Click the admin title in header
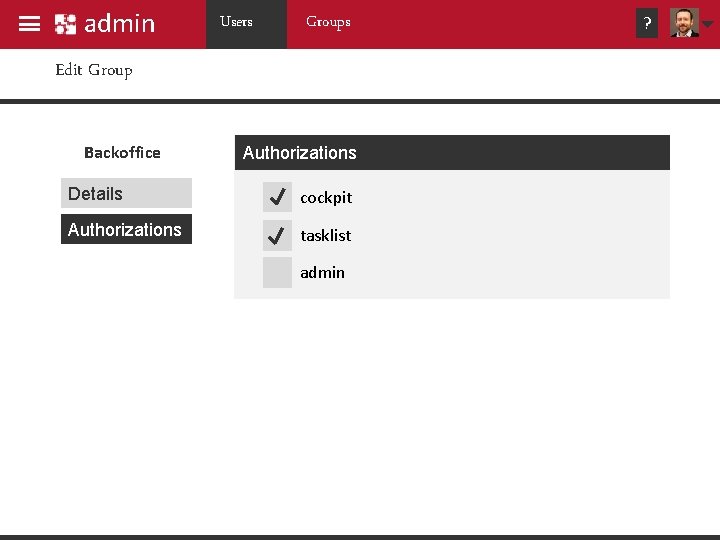 [x=120, y=24]
